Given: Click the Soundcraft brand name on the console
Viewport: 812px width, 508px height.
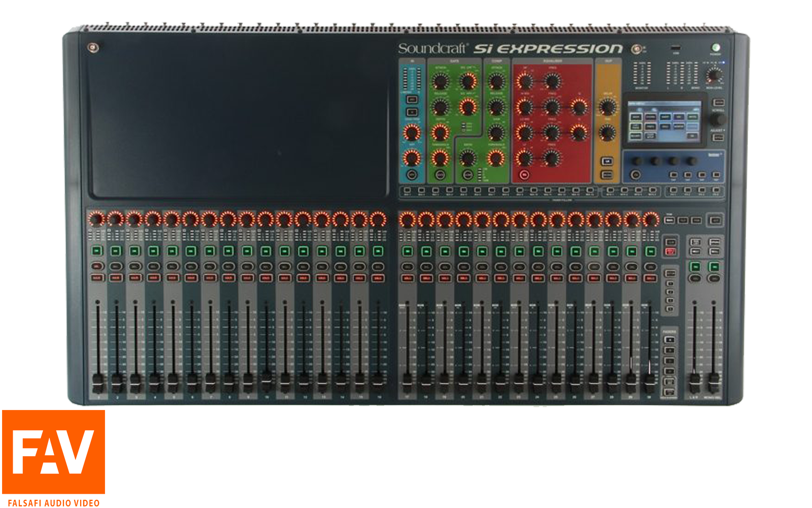Looking at the screenshot, I should (432, 49).
